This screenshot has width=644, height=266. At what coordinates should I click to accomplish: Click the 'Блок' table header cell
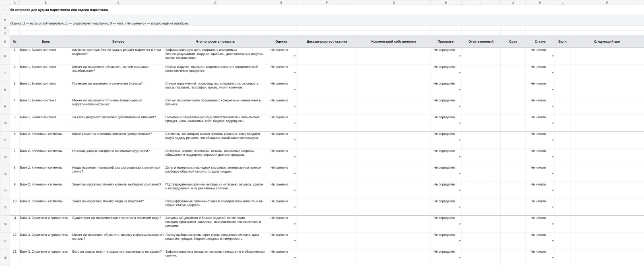45,41
